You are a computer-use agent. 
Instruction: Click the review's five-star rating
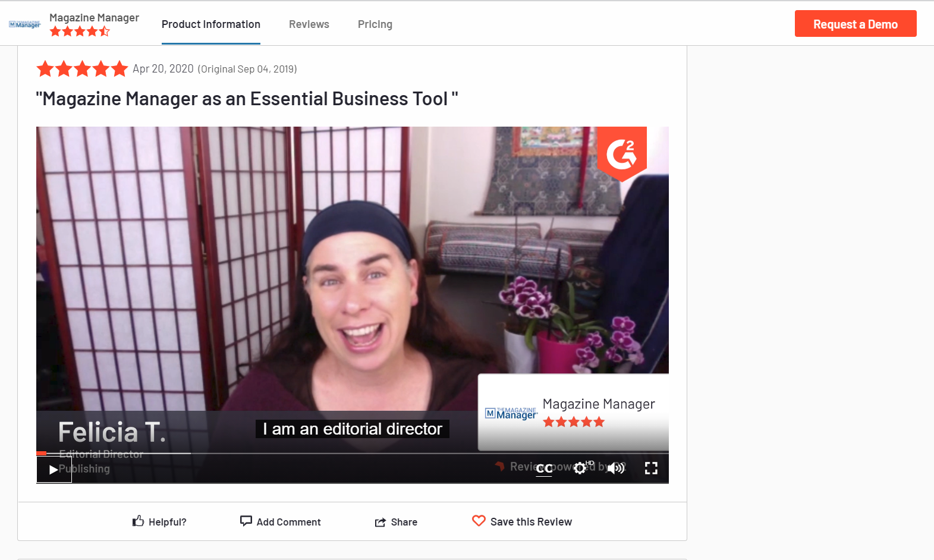tap(82, 69)
